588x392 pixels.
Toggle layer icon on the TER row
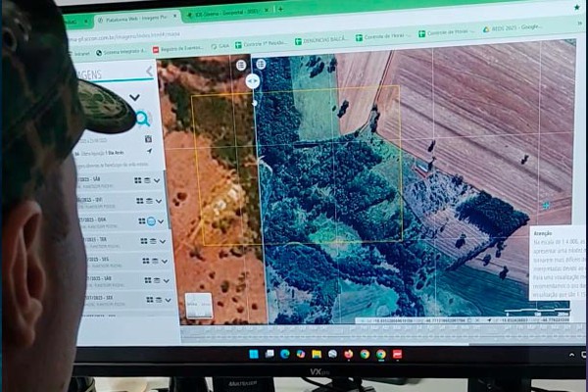153,241
